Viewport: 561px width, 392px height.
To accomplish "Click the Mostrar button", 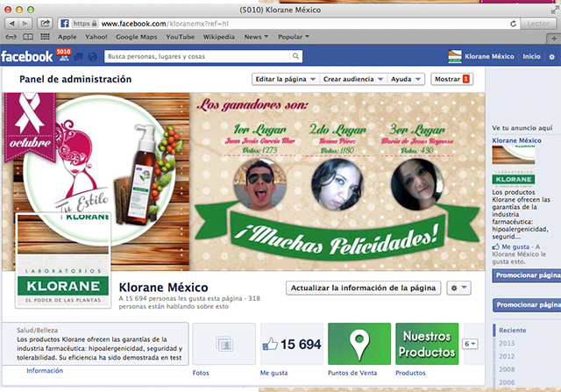I will (x=452, y=79).
